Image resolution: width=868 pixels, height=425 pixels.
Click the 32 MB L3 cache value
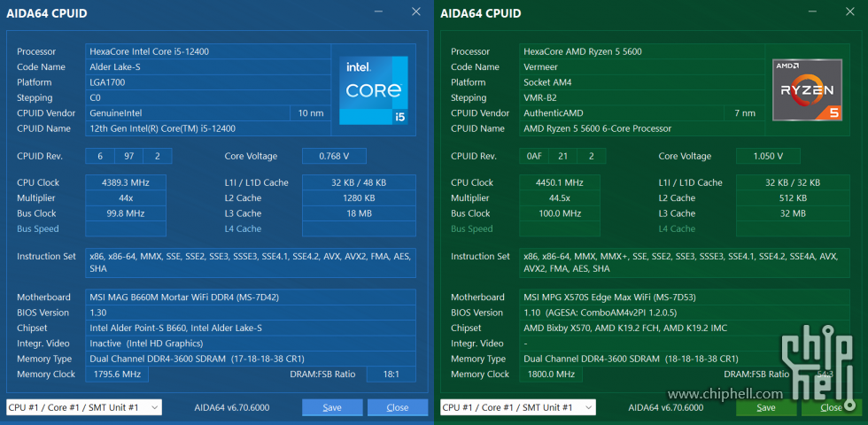793,213
